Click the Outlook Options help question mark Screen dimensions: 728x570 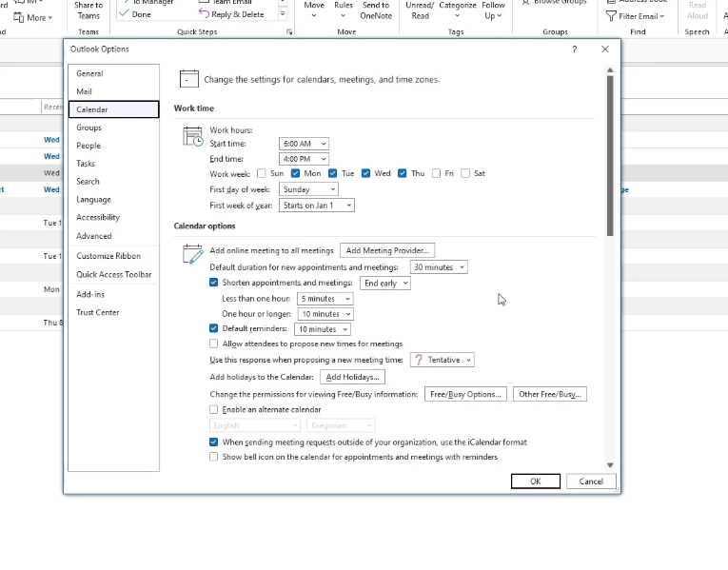click(575, 49)
